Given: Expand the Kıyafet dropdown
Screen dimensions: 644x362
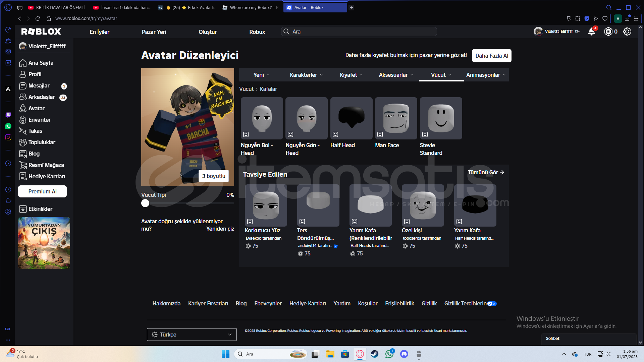Looking at the screenshot, I should [351, 75].
